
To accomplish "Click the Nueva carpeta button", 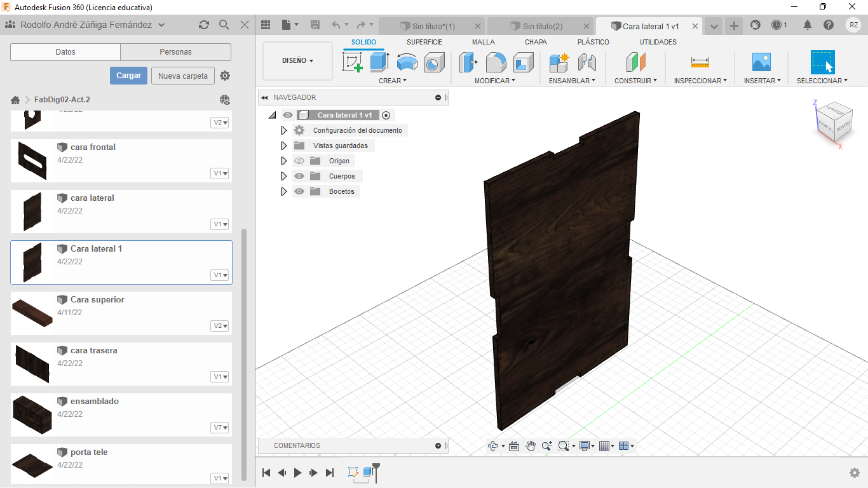I will click(x=183, y=76).
